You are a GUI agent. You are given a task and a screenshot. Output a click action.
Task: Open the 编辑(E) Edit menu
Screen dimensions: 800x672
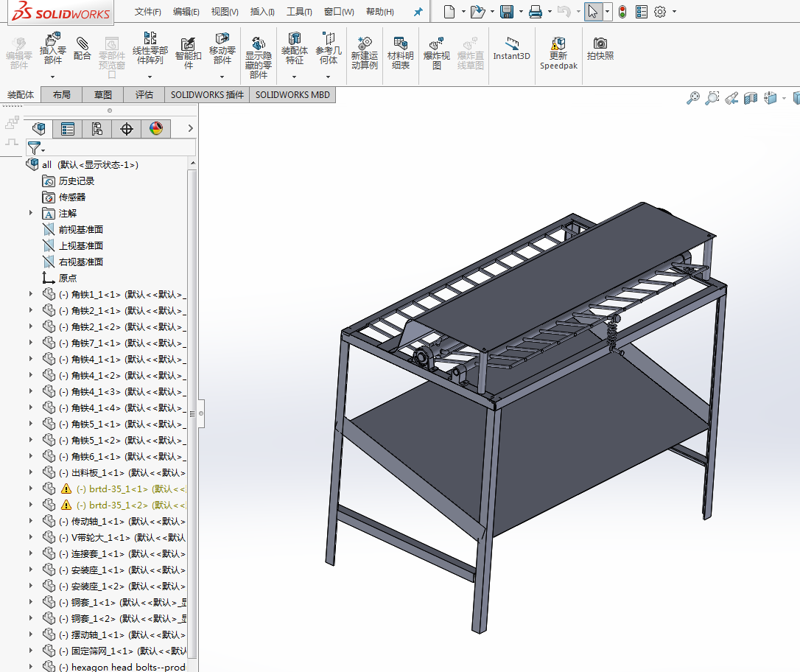coord(186,12)
